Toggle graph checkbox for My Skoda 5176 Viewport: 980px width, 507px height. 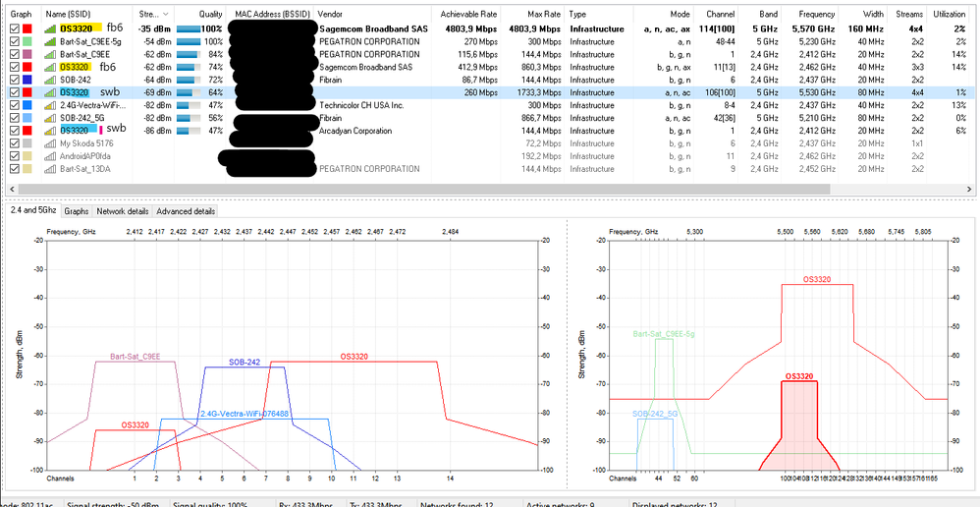[14, 142]
